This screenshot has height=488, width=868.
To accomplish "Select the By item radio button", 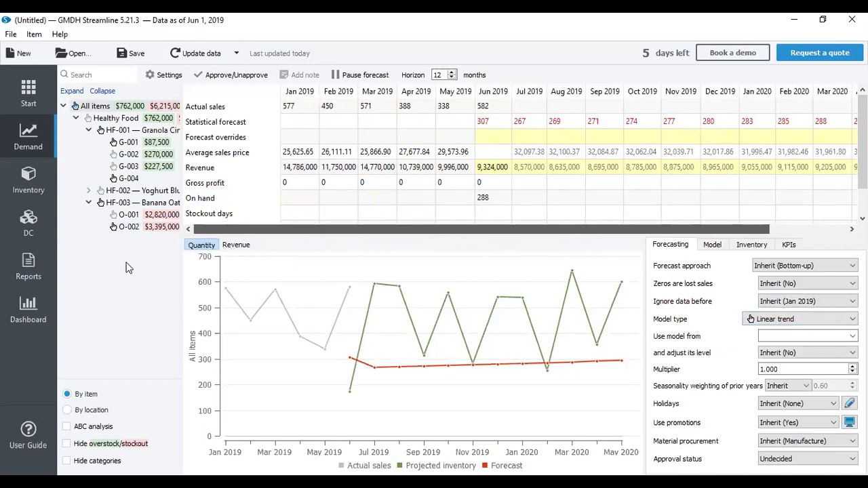I will tap(67, 394).
